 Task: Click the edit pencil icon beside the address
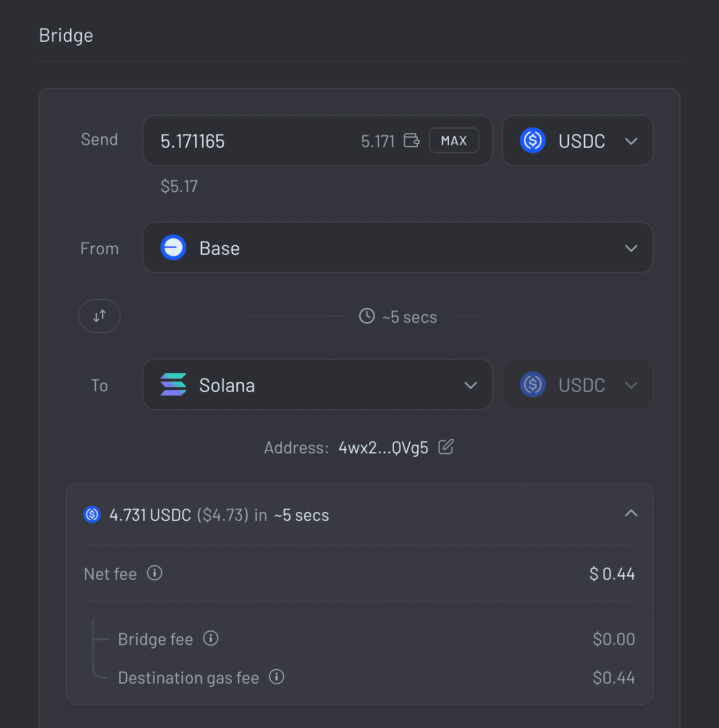[446, 447]
